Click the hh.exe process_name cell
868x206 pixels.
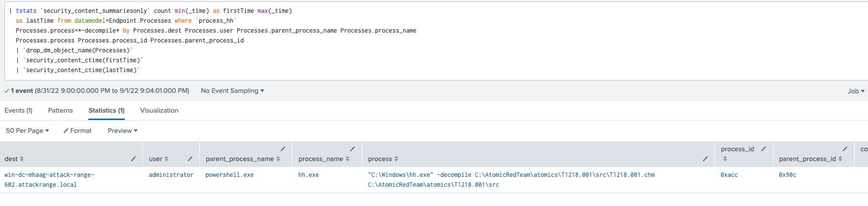pos(308,175)
